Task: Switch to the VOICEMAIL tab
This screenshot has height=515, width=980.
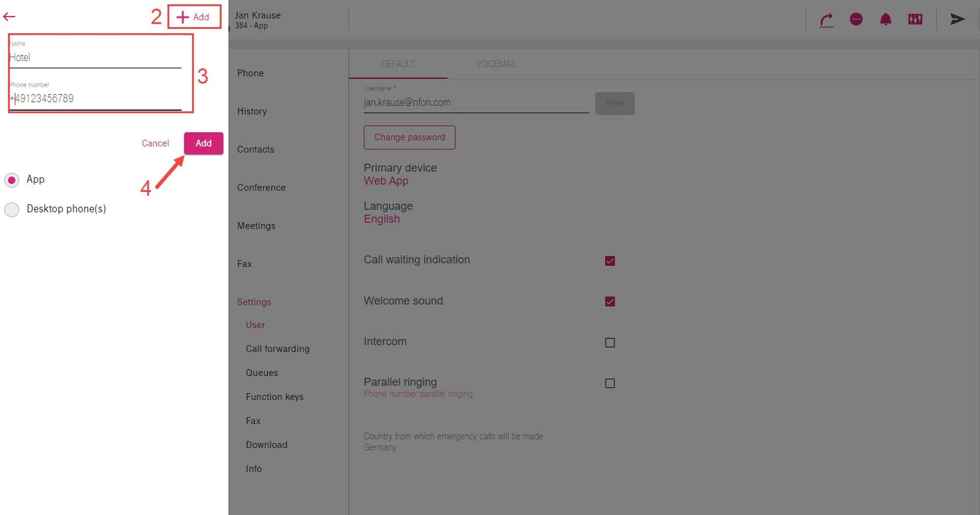Action: (x=496, y=64)
